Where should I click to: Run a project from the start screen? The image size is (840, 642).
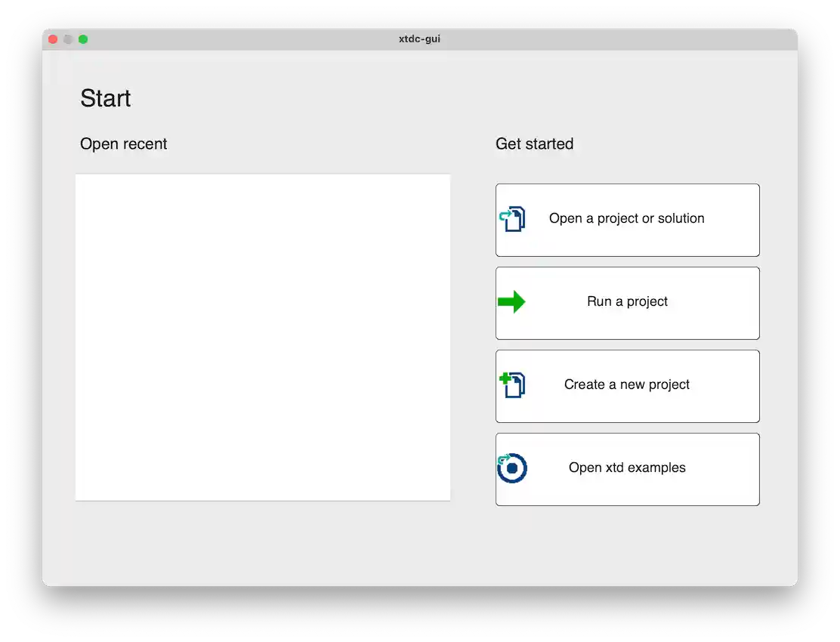click(x=627, y=301)
